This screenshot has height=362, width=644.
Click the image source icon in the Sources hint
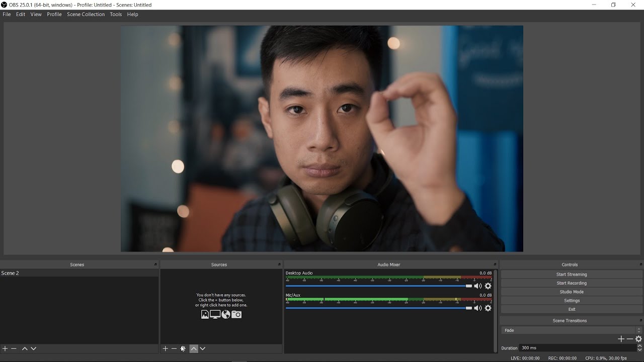point(205,314)
